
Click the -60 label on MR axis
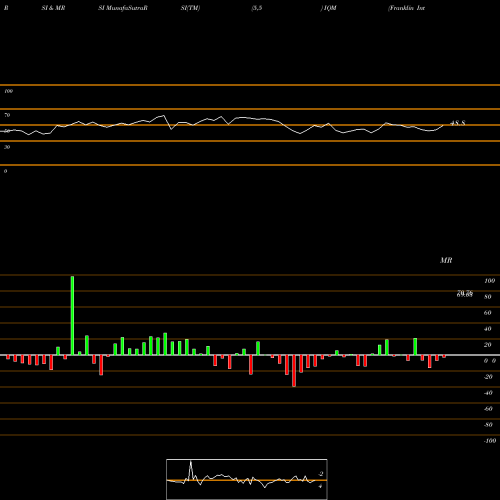click(x=488, y=409)
